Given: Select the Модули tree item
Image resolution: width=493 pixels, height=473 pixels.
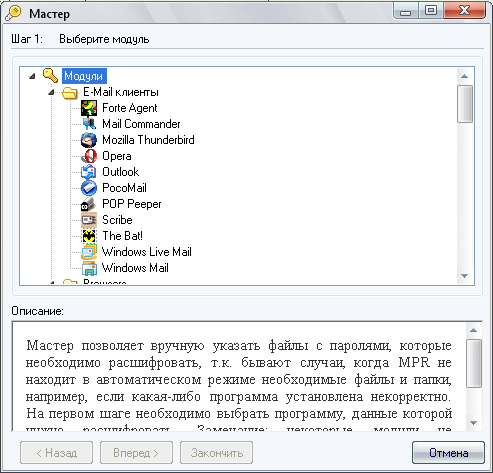Looking at the screenshot, I should tap(84, 76).
